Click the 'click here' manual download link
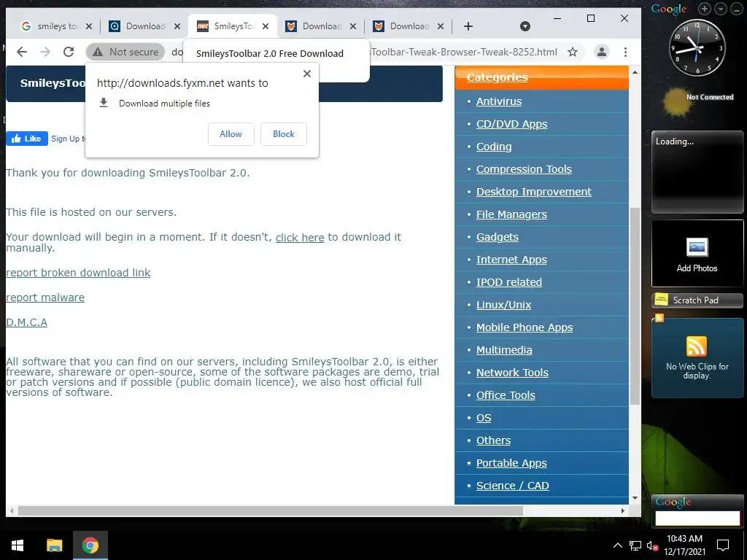Image resolution: width=747 pixels, height=560 pixels. tap(300, 237)
